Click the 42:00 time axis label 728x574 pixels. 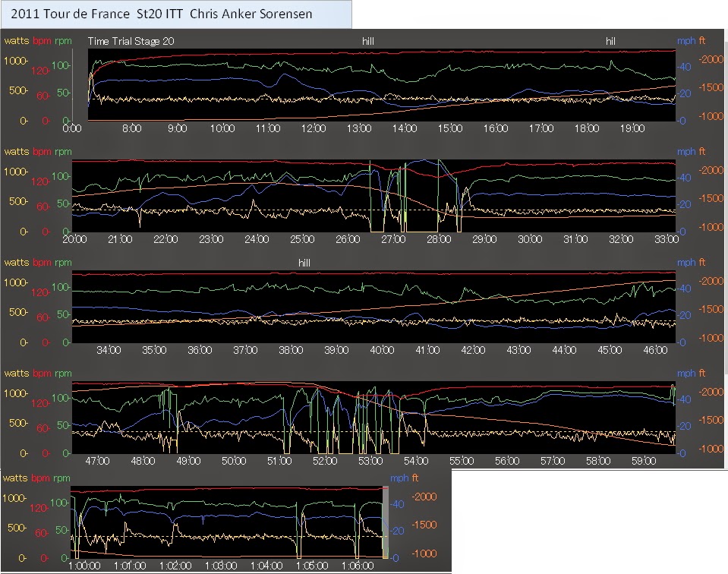pyautogui.click(x=473, y=350)
